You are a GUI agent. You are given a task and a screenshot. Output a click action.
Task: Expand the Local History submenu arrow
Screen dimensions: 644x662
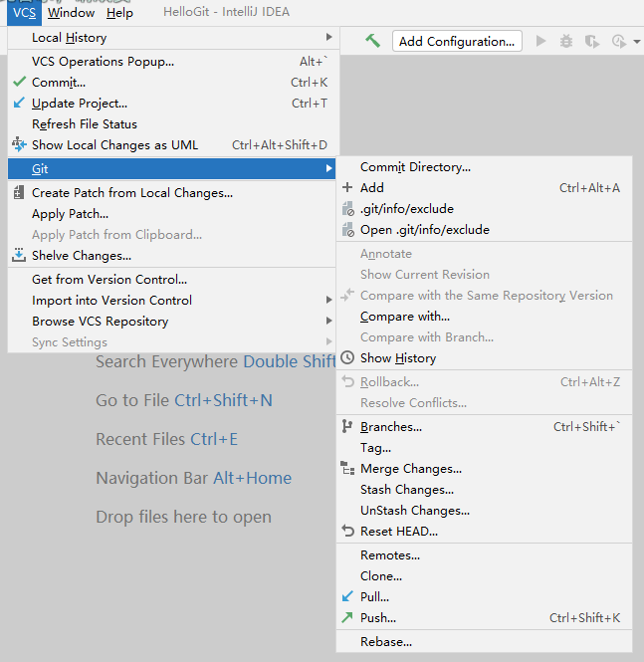pos(328,37)
